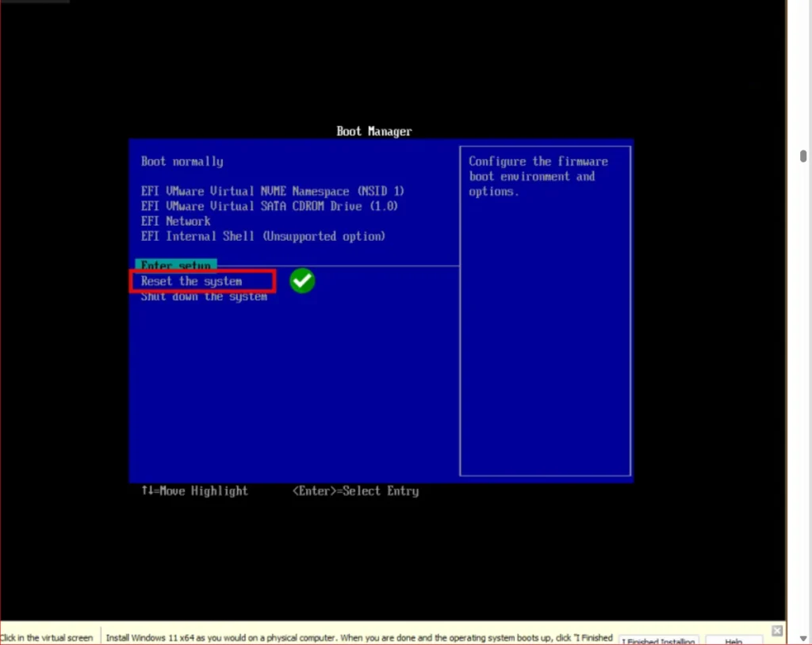812x645 pixels.
Task: Select Shut down the system
Action: click(x=204, y=296)
